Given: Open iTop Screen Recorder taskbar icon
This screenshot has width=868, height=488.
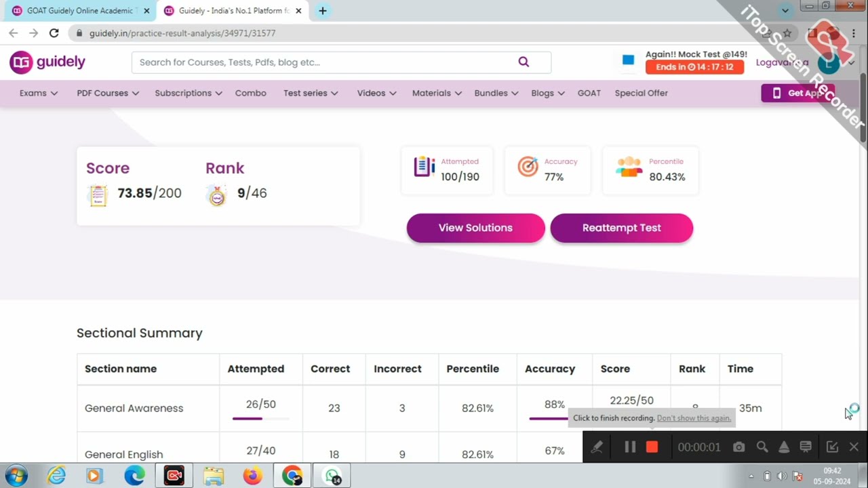Looking at the screenshot, I should pyautogui.click(x=174, y=476).
